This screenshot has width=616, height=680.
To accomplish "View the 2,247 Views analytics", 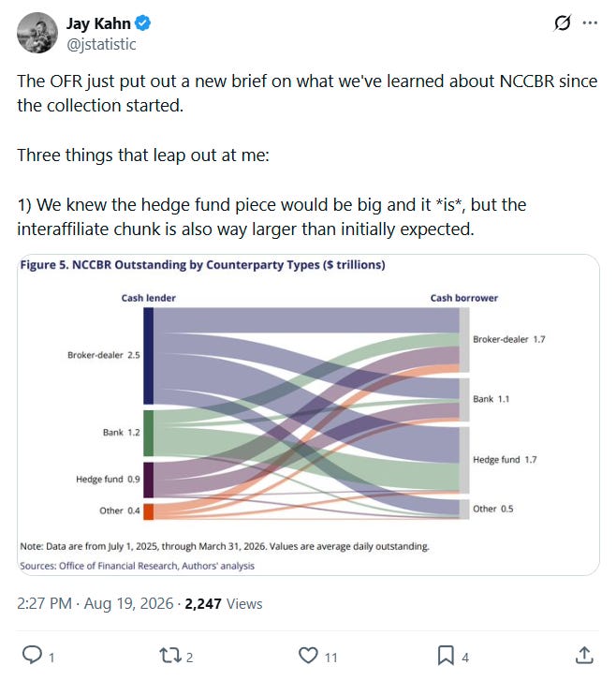I will tap(224, 603).
